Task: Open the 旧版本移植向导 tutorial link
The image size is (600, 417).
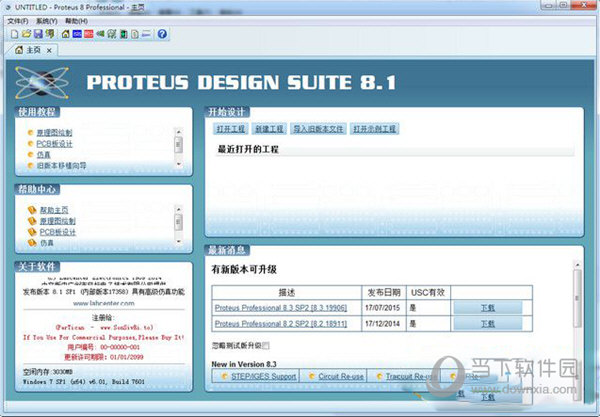Action: point(62,166)
